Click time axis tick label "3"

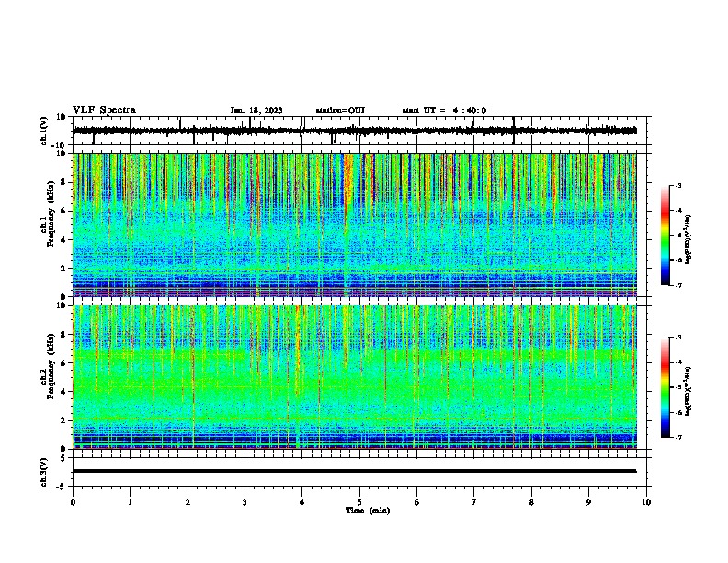point(245,502)
